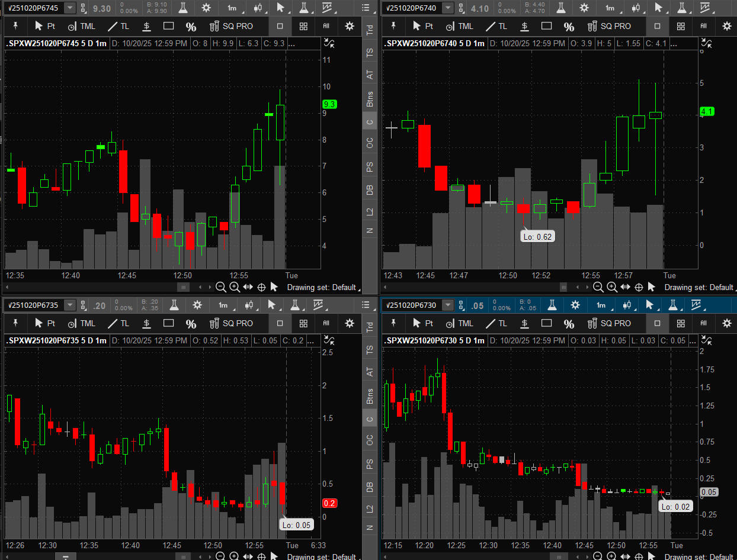The height and width of the screenshot is (560, 737).
Task: Click the TML button in the P6745 chart
Action: 81,27
